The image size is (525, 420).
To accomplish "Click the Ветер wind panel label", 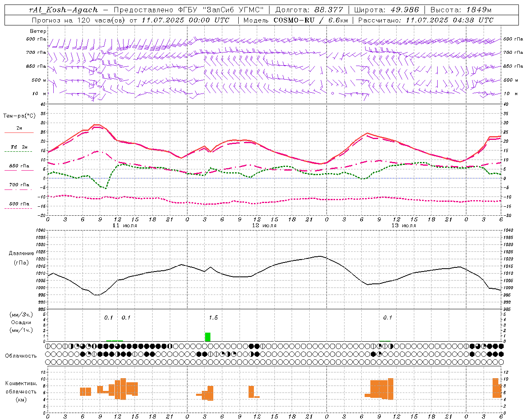I will [38, 31].
